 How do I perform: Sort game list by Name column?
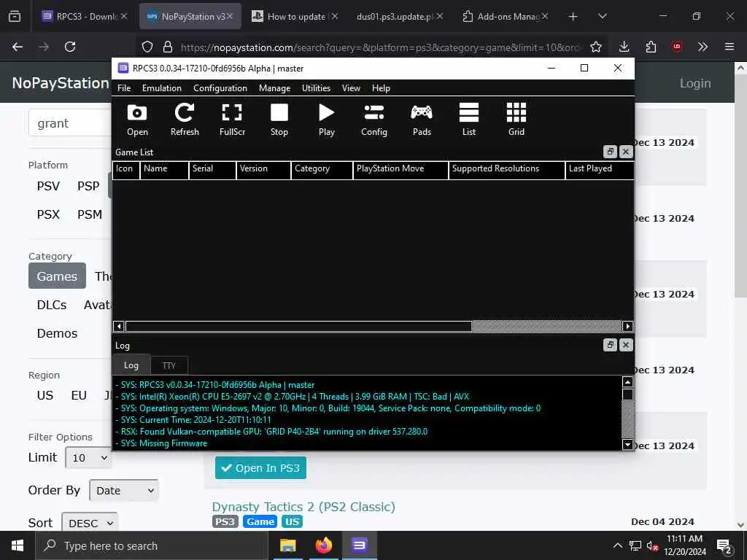(164, 169)
